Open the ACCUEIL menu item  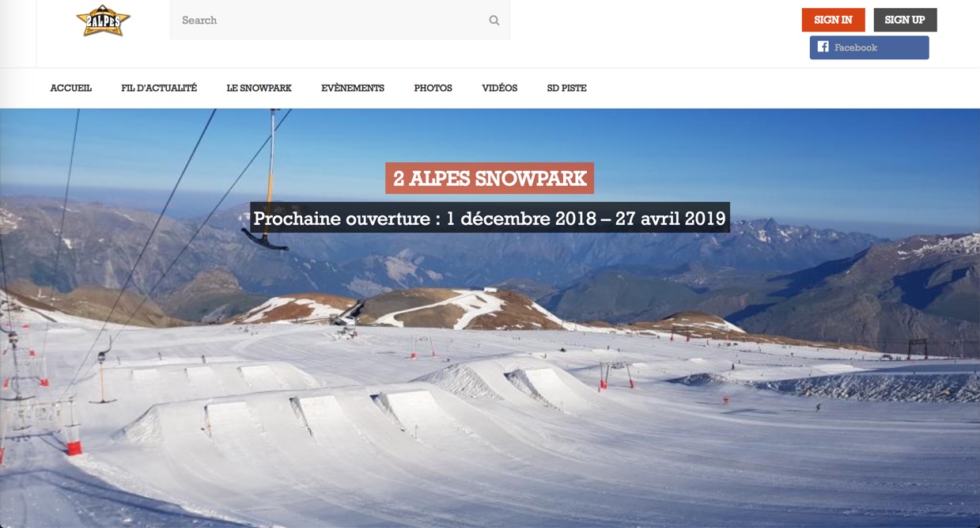point(71,88)
